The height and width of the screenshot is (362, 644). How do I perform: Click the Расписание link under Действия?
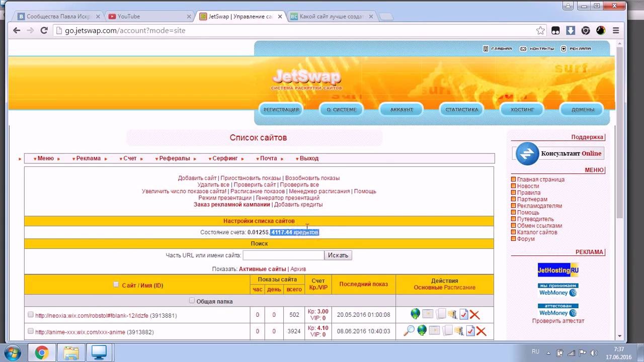pyautogui.click(x=459, y=288)
